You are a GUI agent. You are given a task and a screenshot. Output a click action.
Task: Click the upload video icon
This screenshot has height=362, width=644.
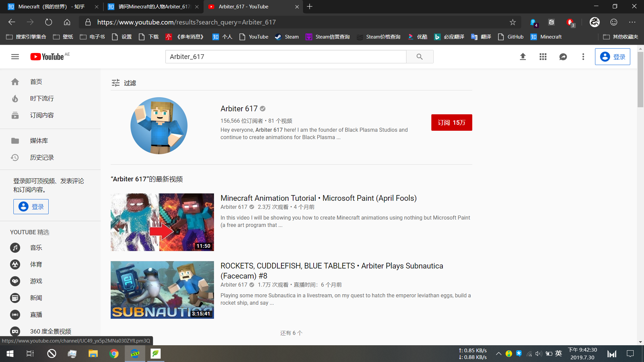(x=523, y=57)
